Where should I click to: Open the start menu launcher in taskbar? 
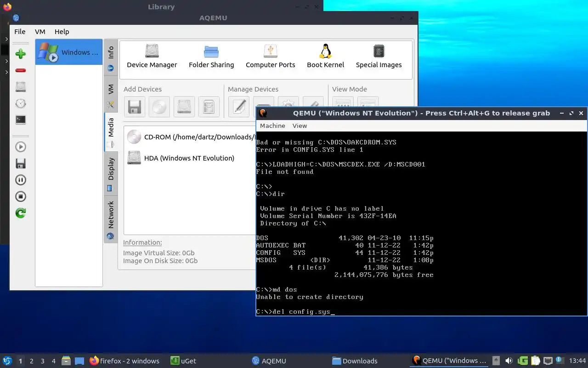[7, 361]
